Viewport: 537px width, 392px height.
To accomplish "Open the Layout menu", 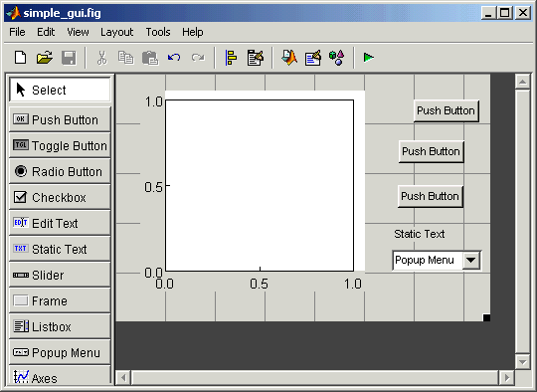I will pyautogui.click(x=116, y=32).
